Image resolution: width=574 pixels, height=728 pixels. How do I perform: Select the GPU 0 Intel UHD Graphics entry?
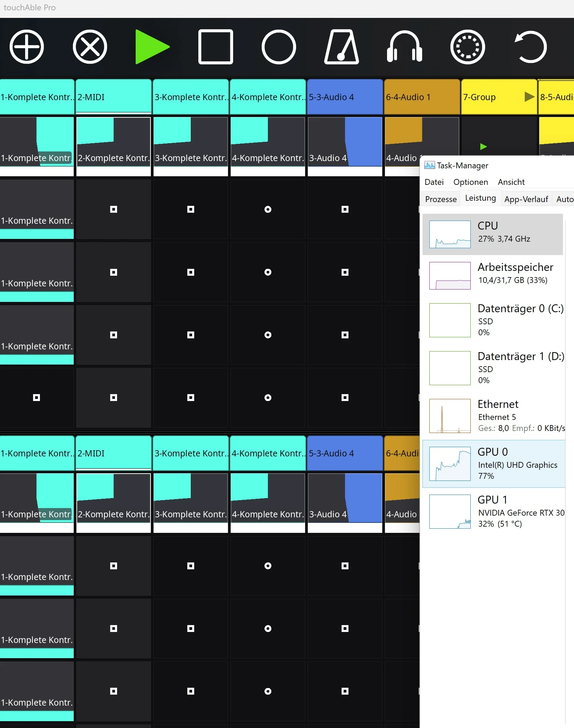[x=494, y=464]
